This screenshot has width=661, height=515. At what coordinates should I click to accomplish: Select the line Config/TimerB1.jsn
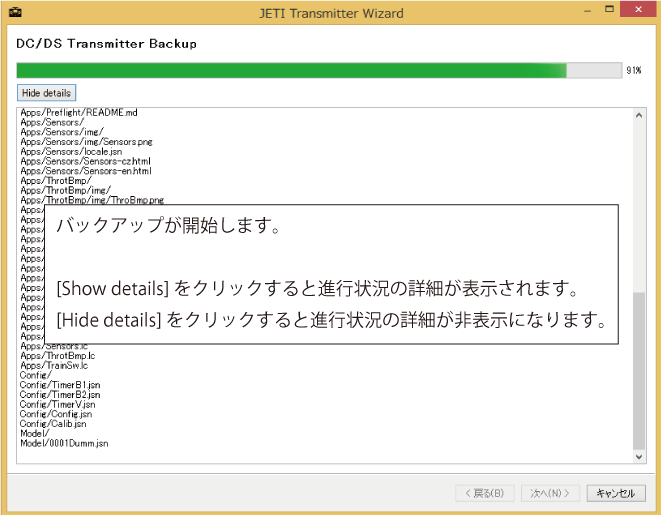pos(60,385)
